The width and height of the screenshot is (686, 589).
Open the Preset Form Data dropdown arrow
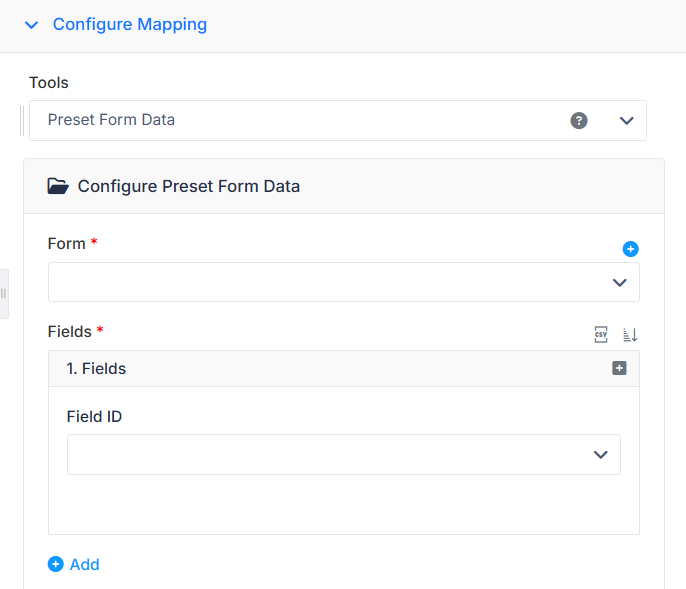coord(626,121)
